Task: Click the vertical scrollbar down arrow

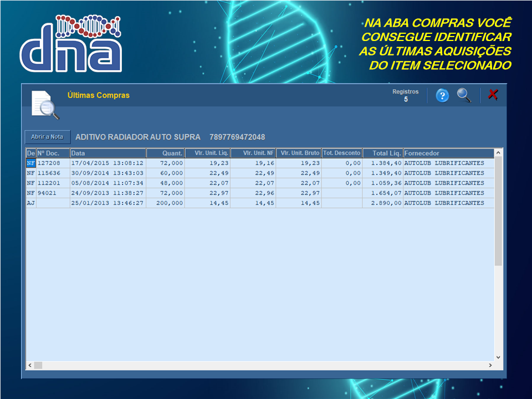Action: [498, 357]
